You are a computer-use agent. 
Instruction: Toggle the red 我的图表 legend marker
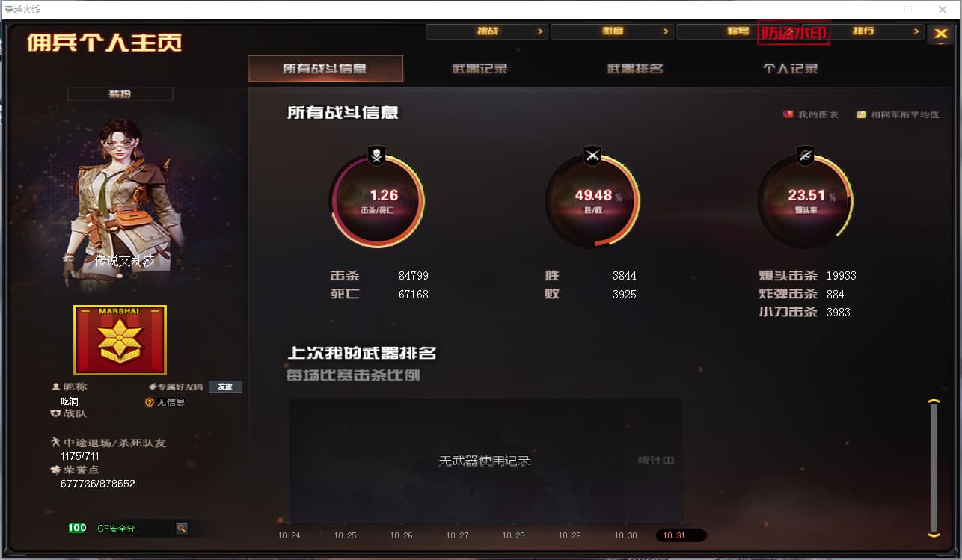click(788, 114)
